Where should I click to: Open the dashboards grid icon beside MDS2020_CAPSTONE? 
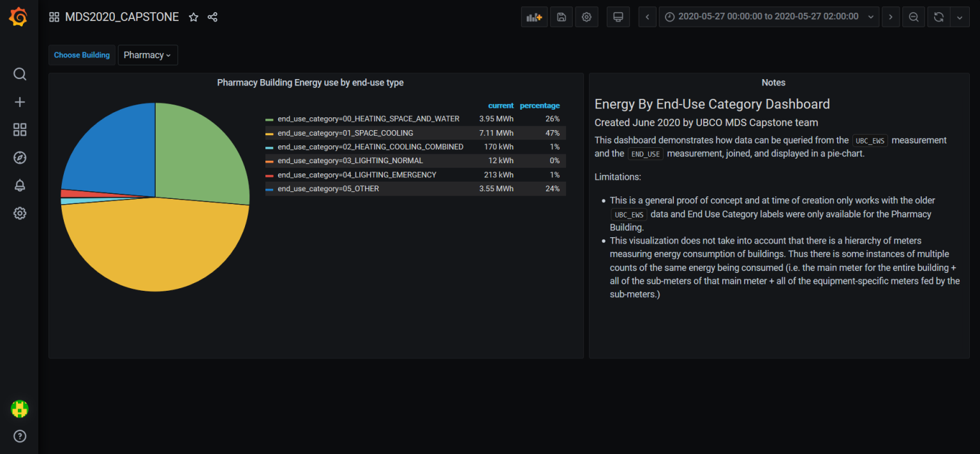click(x=54, y=17)
